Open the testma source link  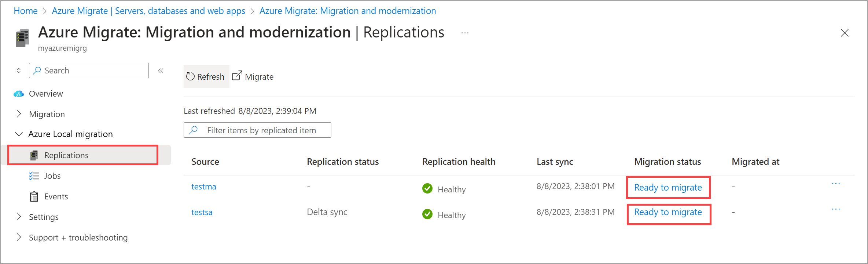[x=204, y=187]
